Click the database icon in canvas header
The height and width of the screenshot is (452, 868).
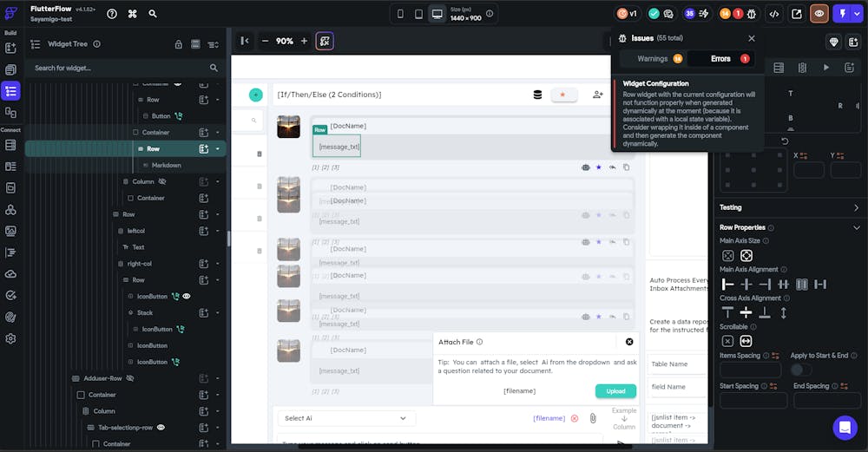click(537, 95)
